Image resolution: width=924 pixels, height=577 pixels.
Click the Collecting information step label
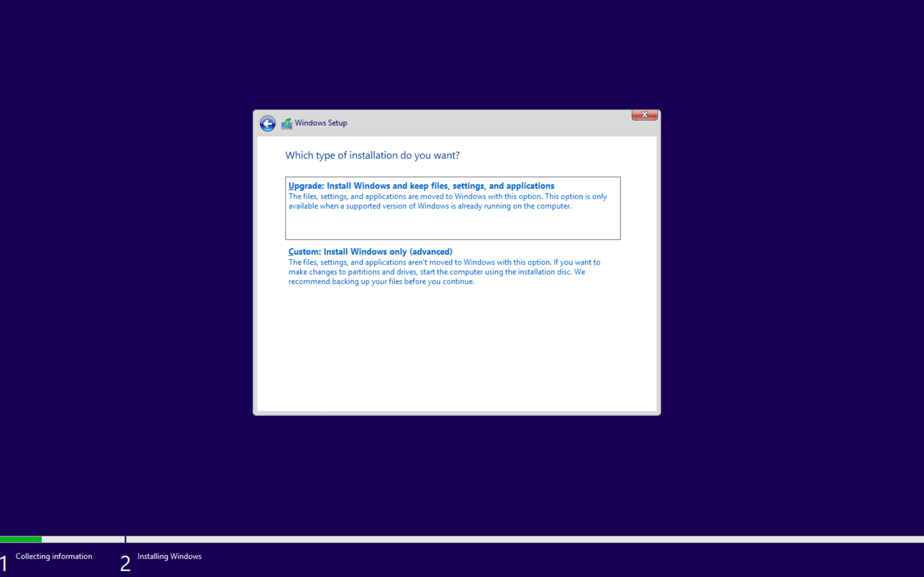(x=54, y=557)
